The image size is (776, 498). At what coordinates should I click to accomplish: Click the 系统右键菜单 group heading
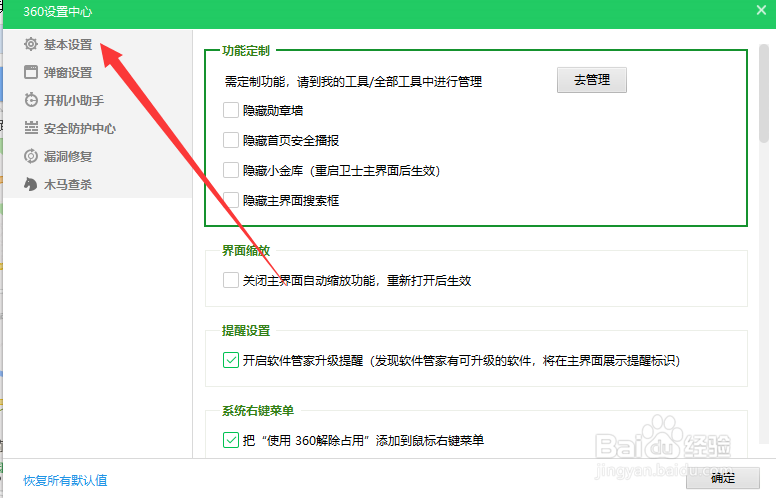point(258,410)
